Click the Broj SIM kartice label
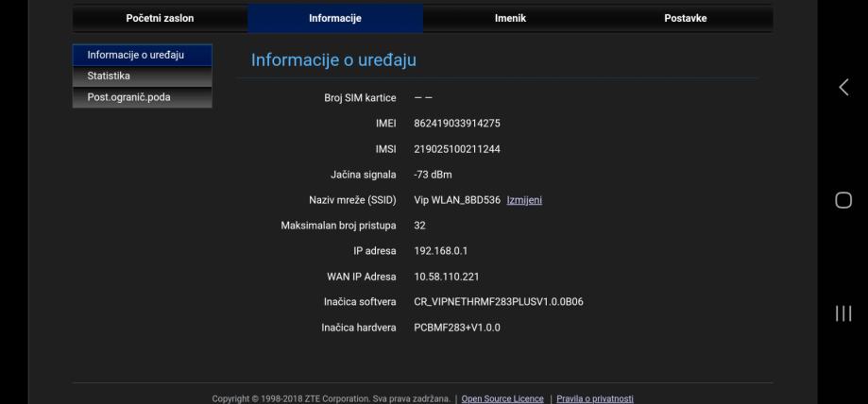 click(x=361, y=98)
